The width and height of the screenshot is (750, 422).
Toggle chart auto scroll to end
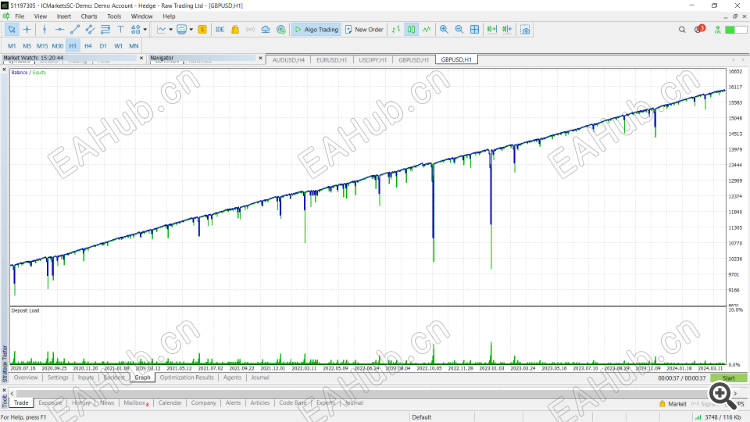tap(492, 30)
